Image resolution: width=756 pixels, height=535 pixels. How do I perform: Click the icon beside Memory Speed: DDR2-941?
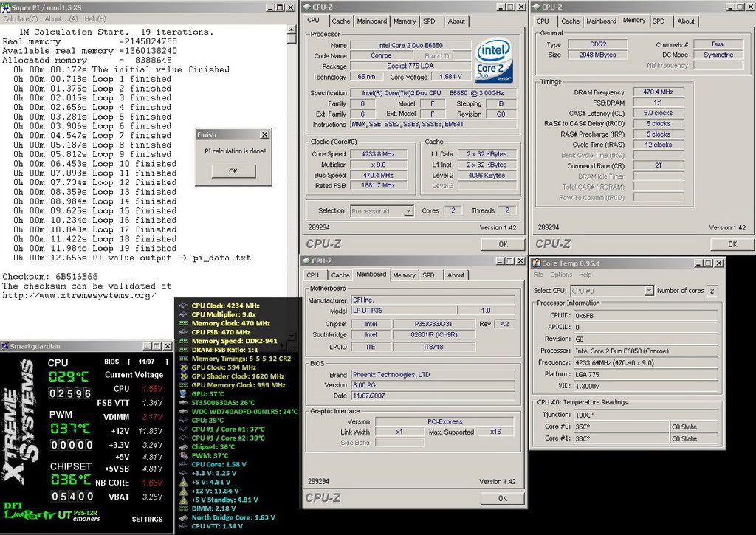pos(183,341)
